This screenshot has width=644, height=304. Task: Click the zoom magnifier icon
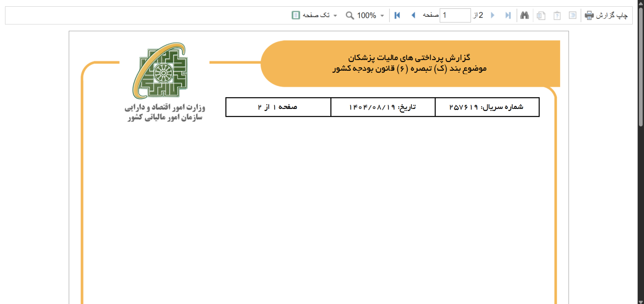click(x=350, y=15)
